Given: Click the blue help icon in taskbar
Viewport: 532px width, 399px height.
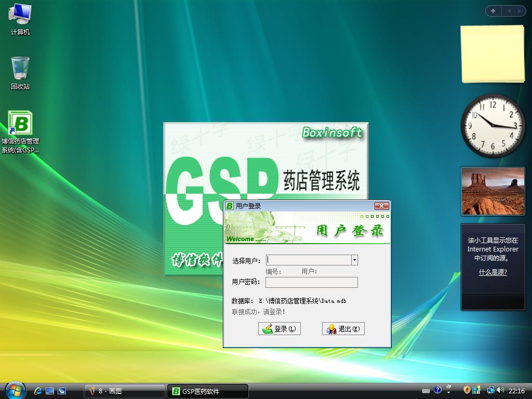Looking at the screenshot, I should pyautogui.click(x=437, y=390).
